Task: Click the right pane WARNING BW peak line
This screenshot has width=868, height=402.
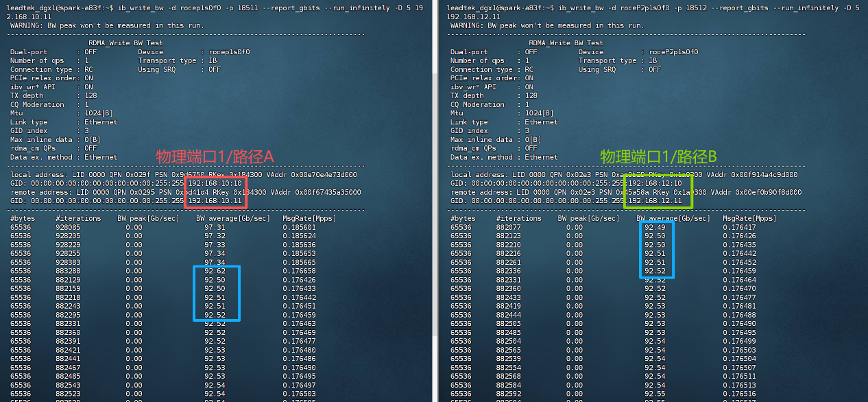Action: [547, 25]
